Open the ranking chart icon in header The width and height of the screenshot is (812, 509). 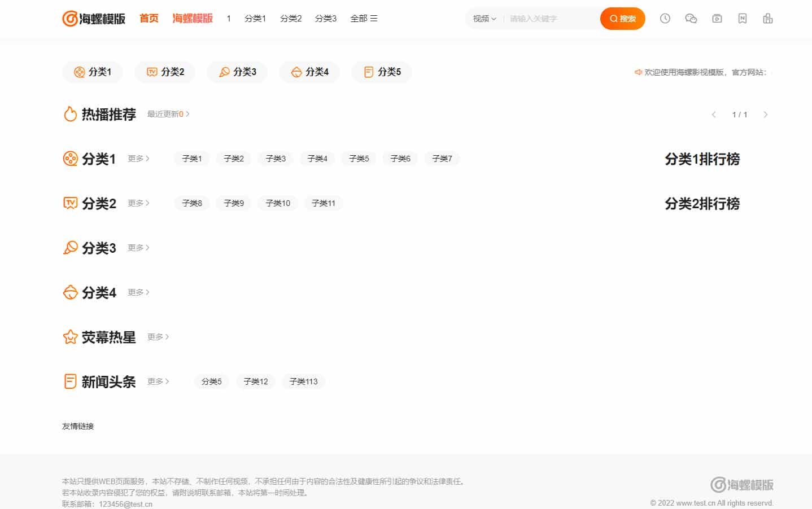tap(768, 19)
